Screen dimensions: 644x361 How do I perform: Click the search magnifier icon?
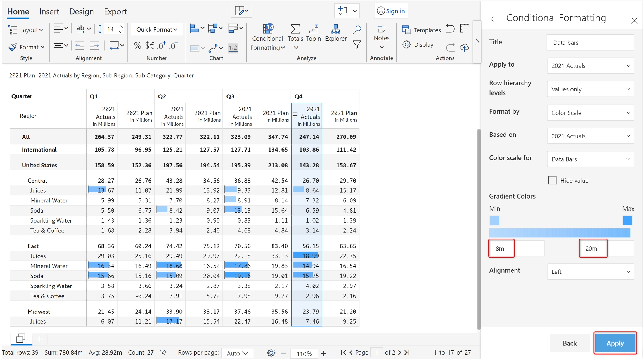(x=356, y=30)
